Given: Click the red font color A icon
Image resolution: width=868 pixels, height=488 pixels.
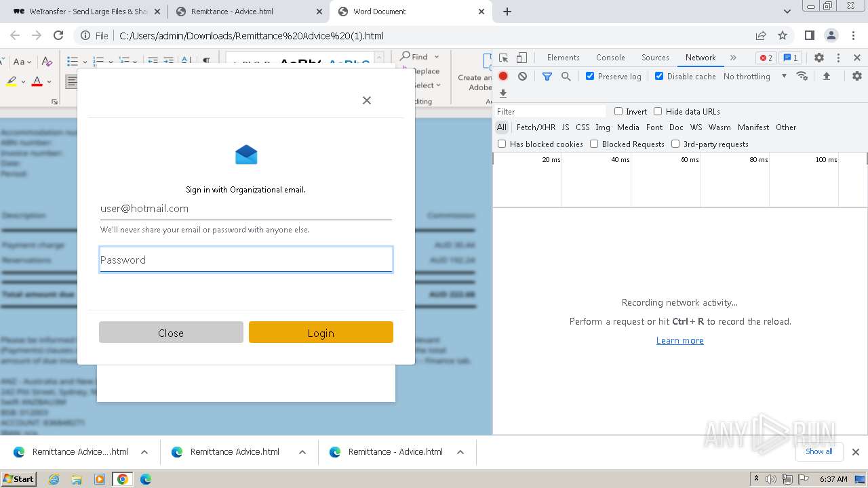Looking at the screenshot, I should tap(37, 81).
